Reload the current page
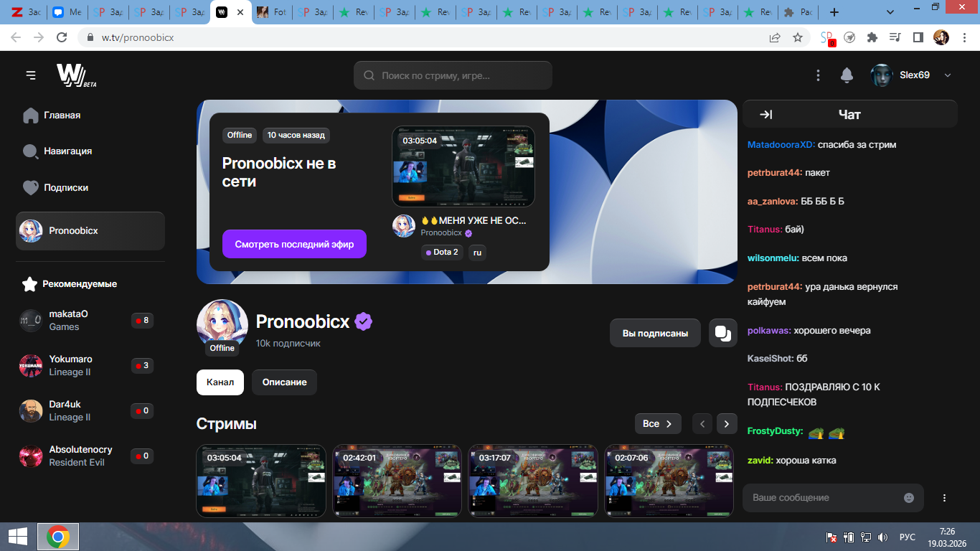This screenshot has height=551, width=980. point(63,37)
